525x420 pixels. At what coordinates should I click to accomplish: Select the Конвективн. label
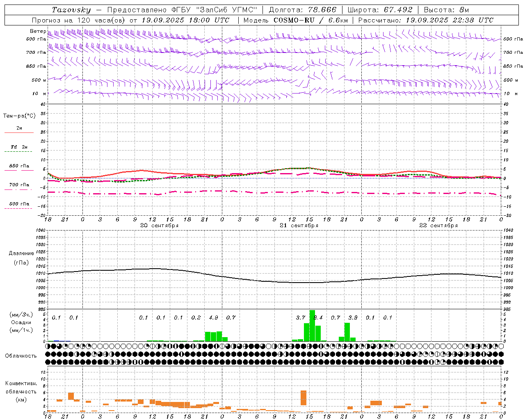(x=21, y=383)
